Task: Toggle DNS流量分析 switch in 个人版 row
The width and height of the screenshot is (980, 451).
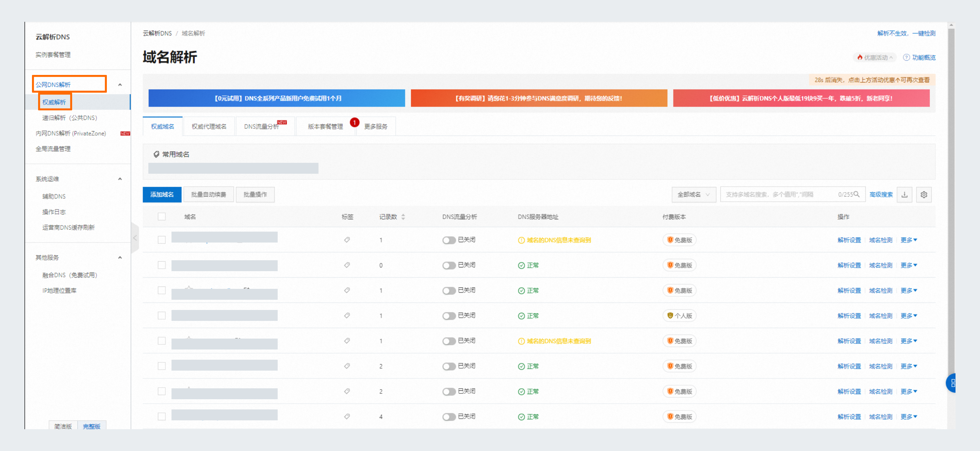Action: 449,316
